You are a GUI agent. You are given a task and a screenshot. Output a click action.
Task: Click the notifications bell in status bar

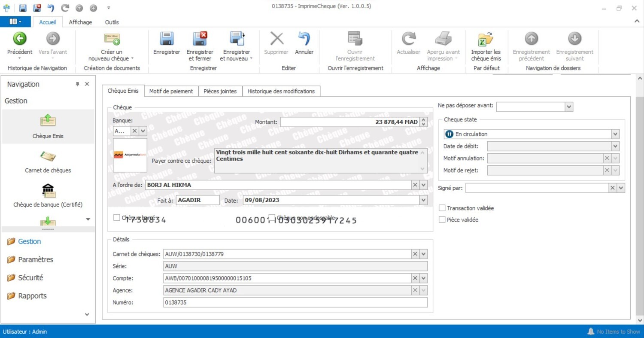[591, 331]
